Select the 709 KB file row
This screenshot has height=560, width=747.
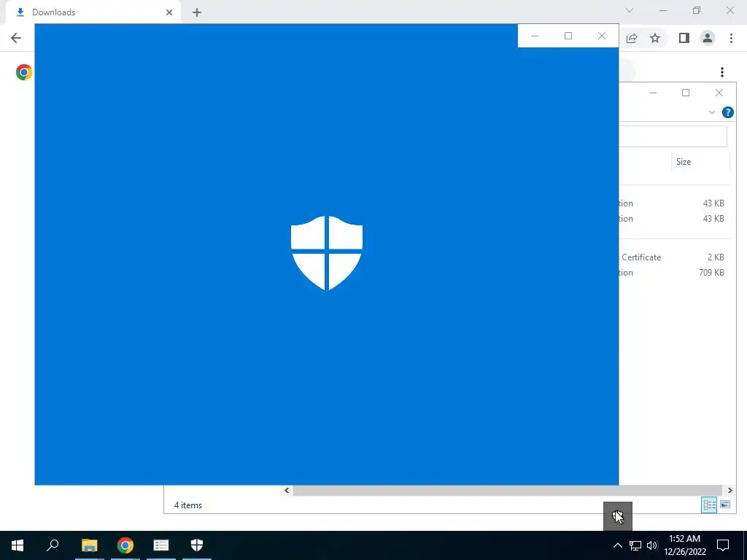point(674,273)
